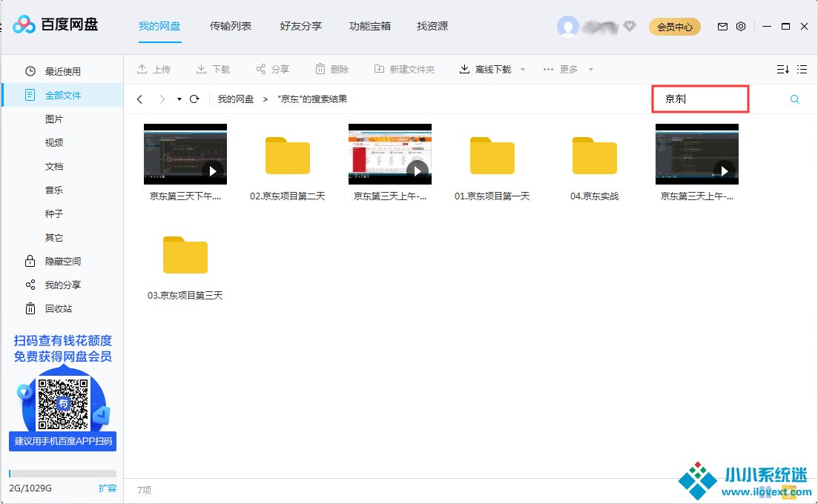Expand the 更多 dropdown arrow
The height and width of the screenshot is (504, 818).
tap(591, 70)
